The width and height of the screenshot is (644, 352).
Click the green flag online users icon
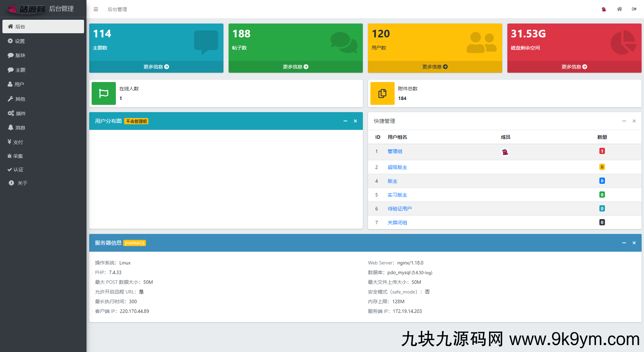tap(104, 93)
